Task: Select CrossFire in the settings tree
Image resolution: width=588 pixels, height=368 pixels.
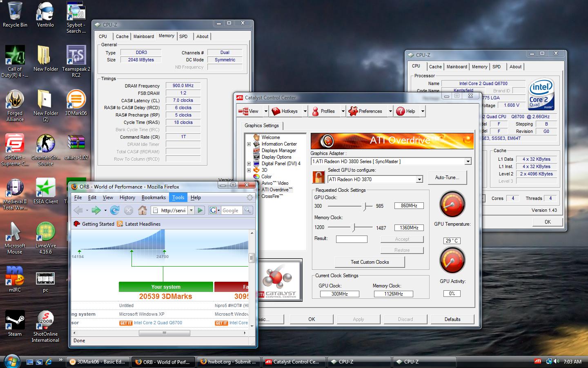Action: click(x=272, y=196)
